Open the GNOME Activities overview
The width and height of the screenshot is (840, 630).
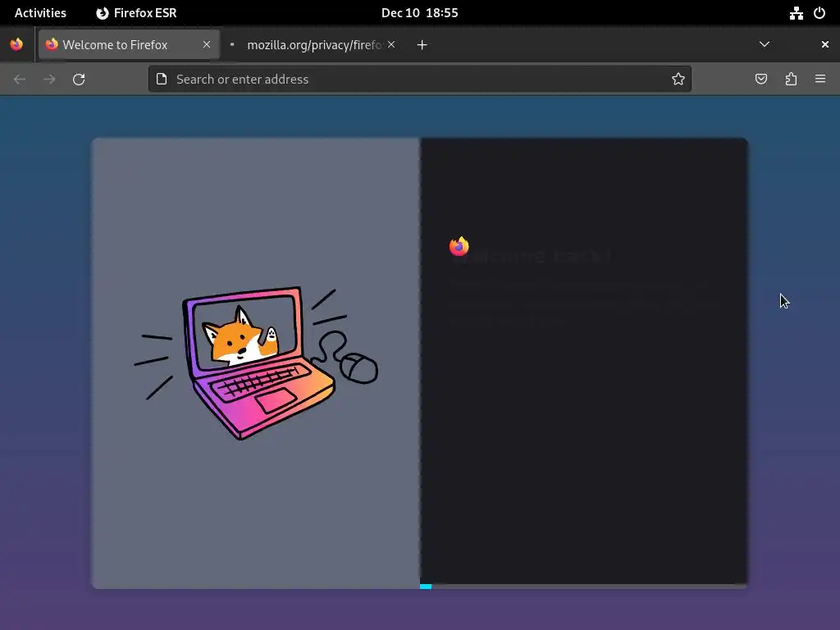point(40,13)
